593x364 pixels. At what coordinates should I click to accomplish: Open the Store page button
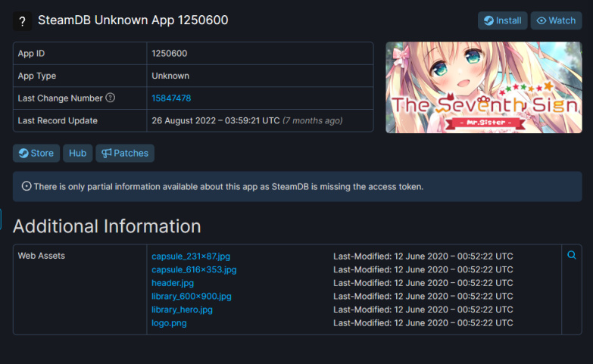[36, 153]
